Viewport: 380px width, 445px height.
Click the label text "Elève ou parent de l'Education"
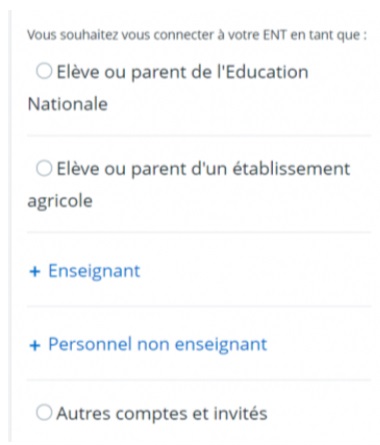(x=182, y=72)
